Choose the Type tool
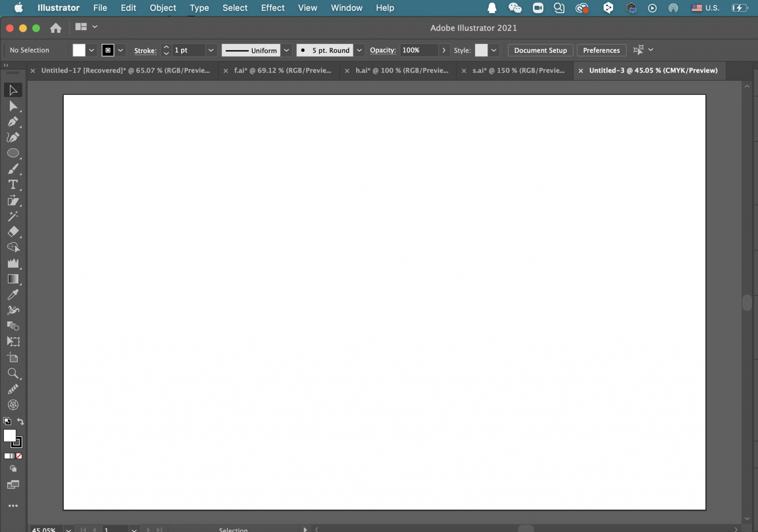This screenshot has width=758, height=532. pos(13,185)
